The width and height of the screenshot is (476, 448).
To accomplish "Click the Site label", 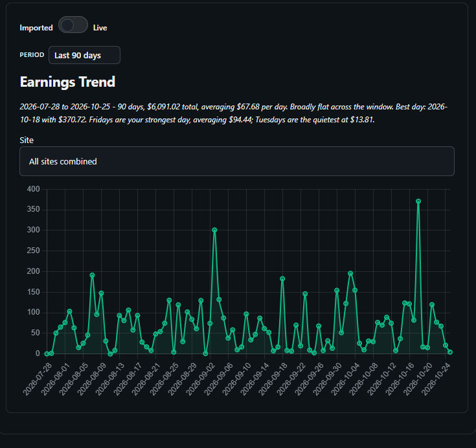I will (x=27, y=140).
